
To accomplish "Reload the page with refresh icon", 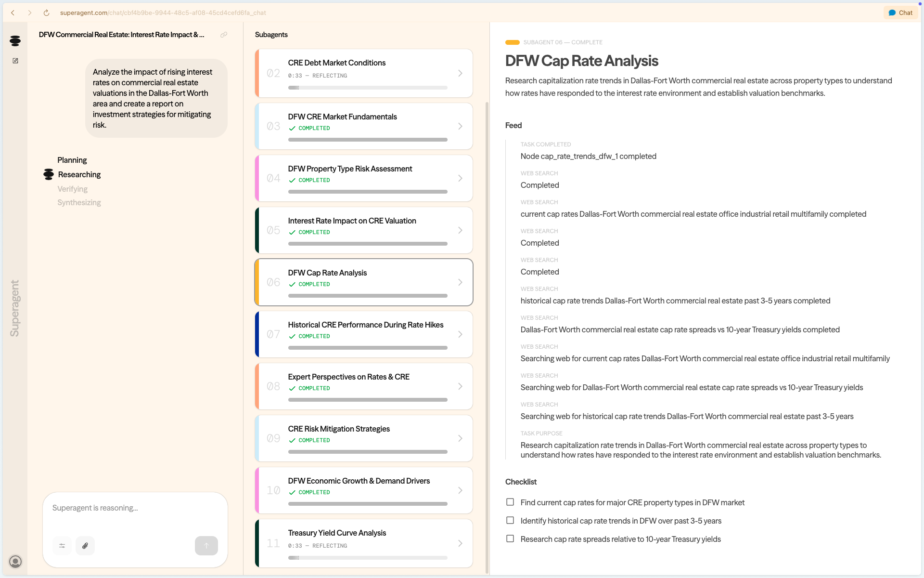I will [46, 13].
